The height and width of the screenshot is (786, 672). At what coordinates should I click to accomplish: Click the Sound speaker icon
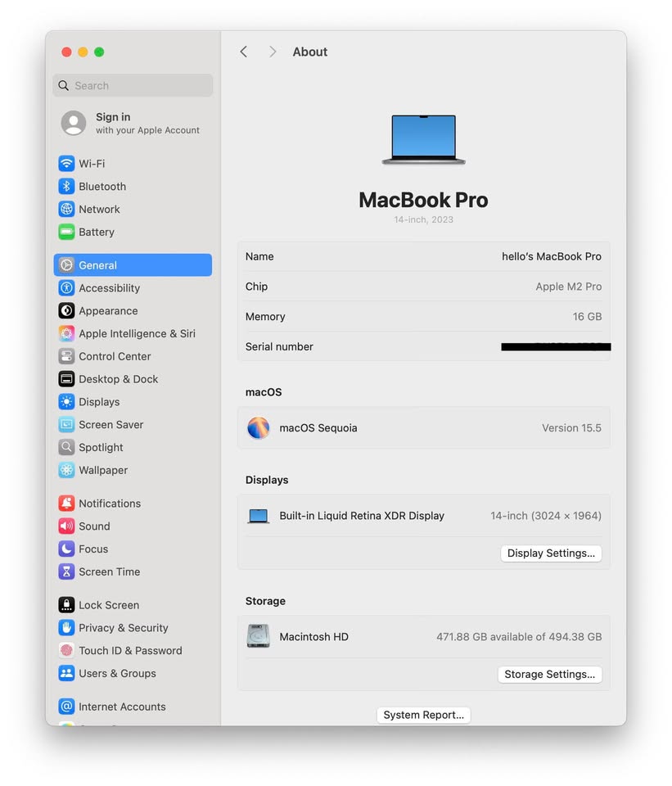point(66,526)
